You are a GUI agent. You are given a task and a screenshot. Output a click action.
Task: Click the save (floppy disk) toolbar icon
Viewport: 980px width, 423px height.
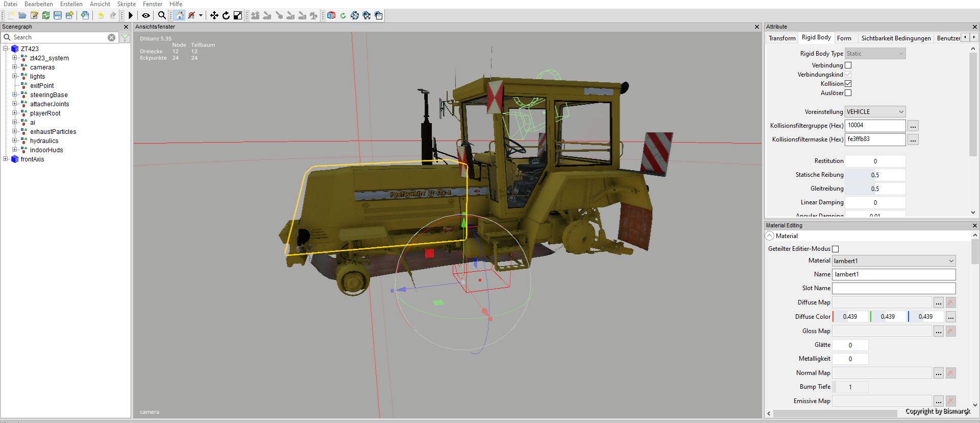tap(58, 15)
